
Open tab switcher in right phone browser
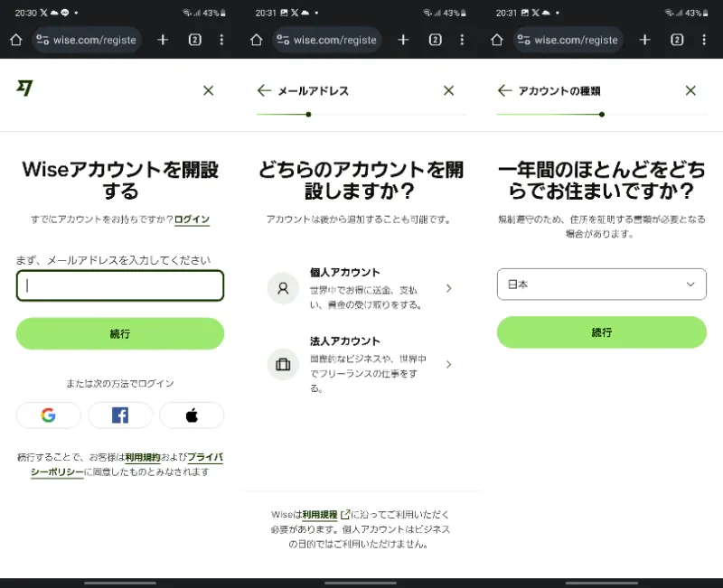point(676,40)
